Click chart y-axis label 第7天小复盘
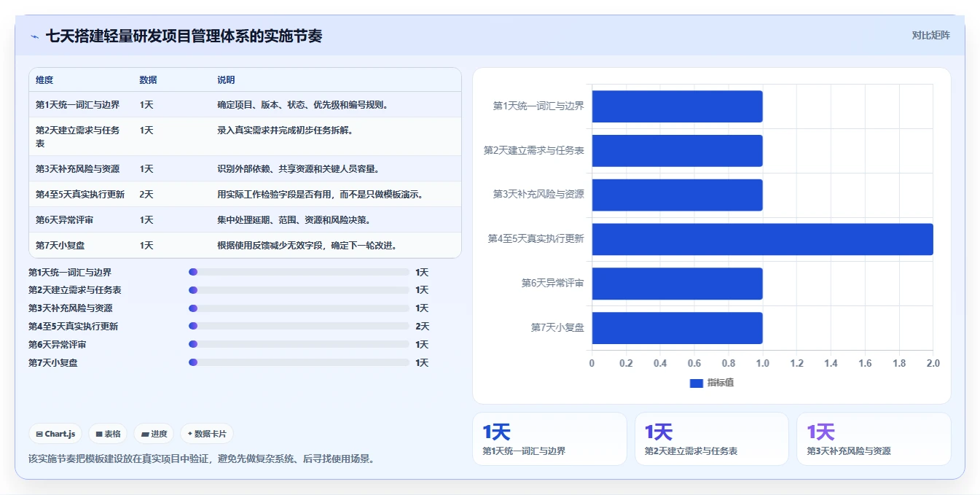 (557, 328)
